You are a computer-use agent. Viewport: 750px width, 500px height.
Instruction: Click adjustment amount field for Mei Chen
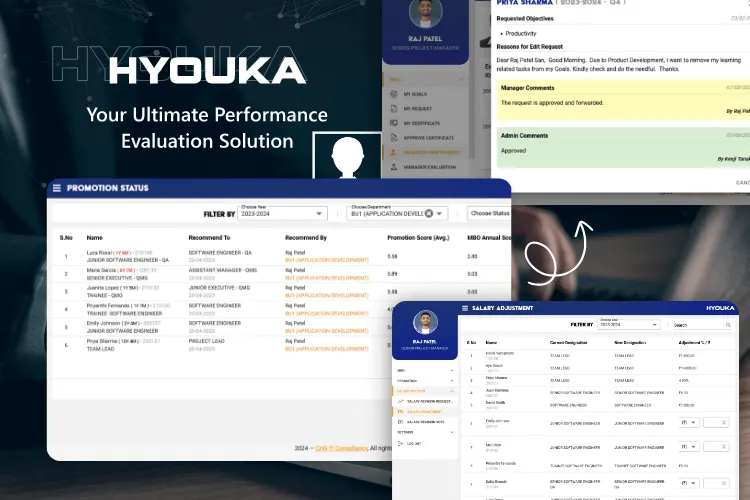(x=716, y=446)
